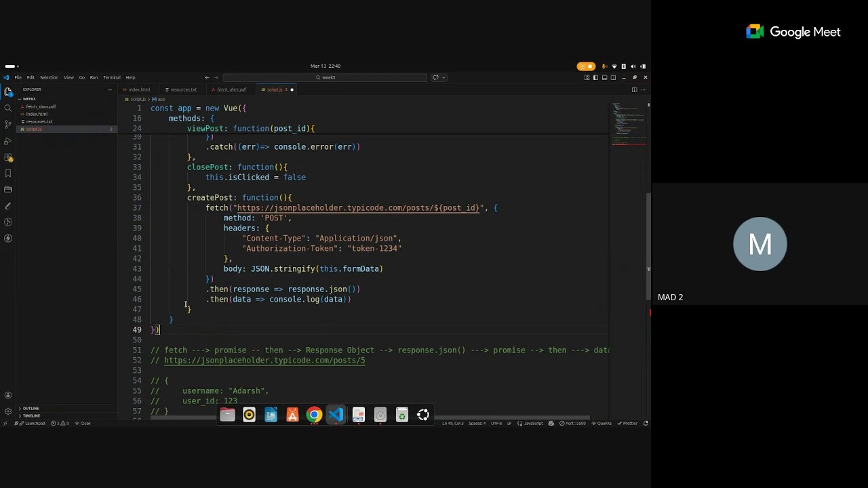Screen dimensions: 868x488
Task: Open the Accounts icon in activity bar
Action: tap(8, 395)
